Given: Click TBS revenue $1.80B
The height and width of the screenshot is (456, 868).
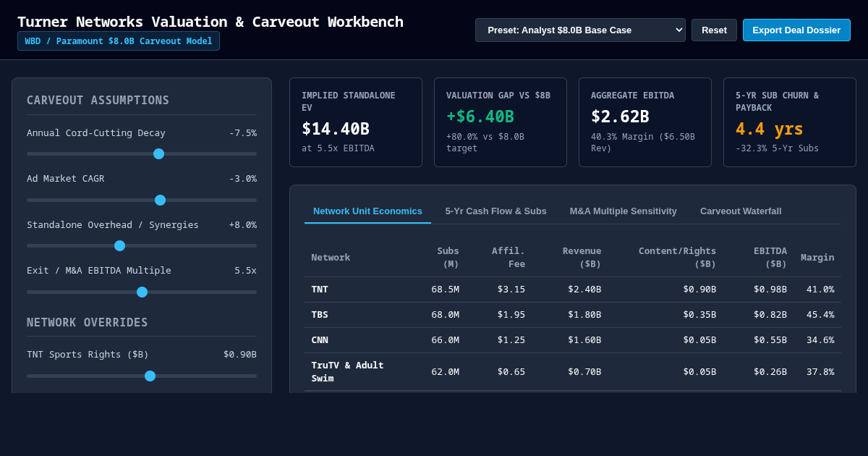Looking at the screenshot, I should tap(584, 314).
